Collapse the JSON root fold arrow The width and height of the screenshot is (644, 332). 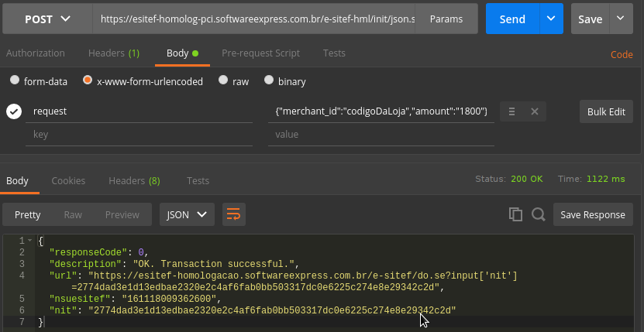click(29, 241)
